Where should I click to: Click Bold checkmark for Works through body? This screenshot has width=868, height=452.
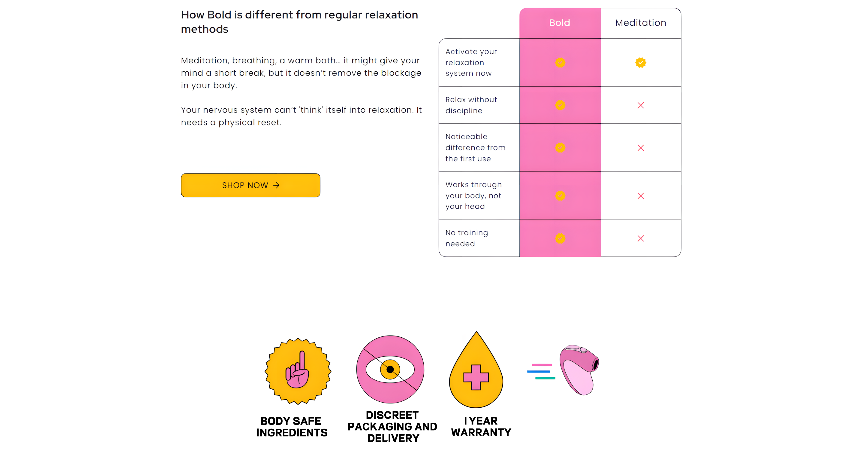click(560, 196)
